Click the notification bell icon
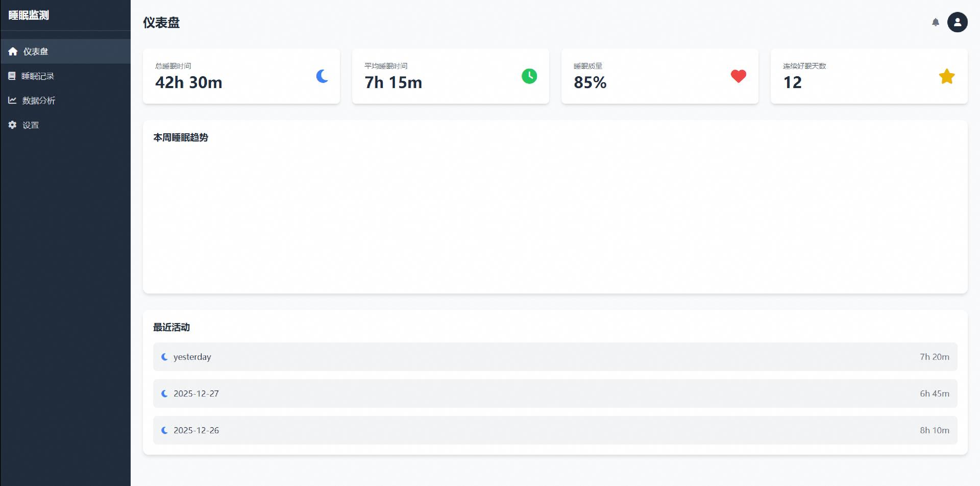Image resolution: width=980 pixels, height=486 pixels. tap(935, 22)
